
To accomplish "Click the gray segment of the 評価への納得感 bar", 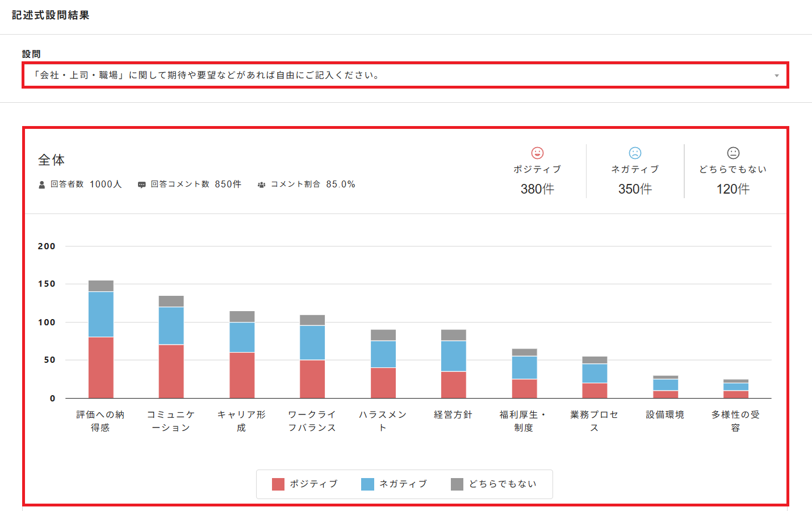I will click(x=101, y=286).
